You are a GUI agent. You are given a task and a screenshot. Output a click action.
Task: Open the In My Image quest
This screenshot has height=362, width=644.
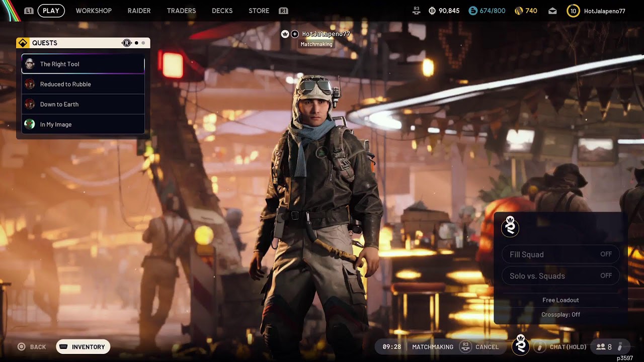click(x=83, y=124)
